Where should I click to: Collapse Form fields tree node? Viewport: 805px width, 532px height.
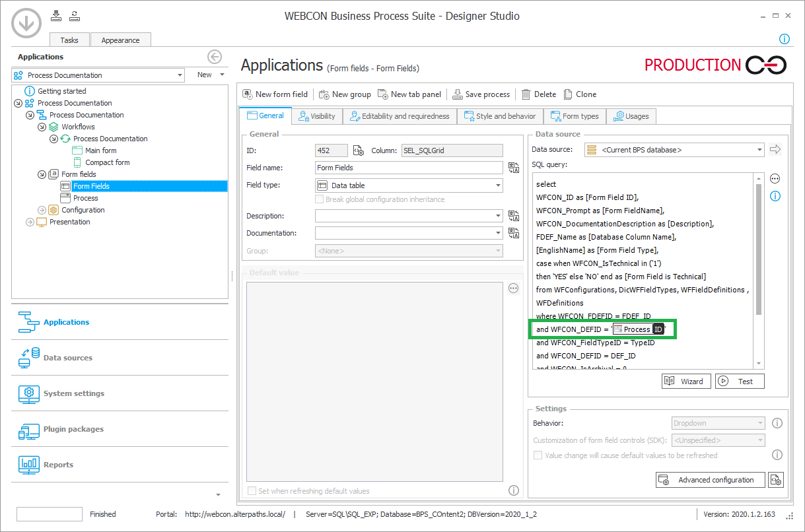[x=41, y=174]
